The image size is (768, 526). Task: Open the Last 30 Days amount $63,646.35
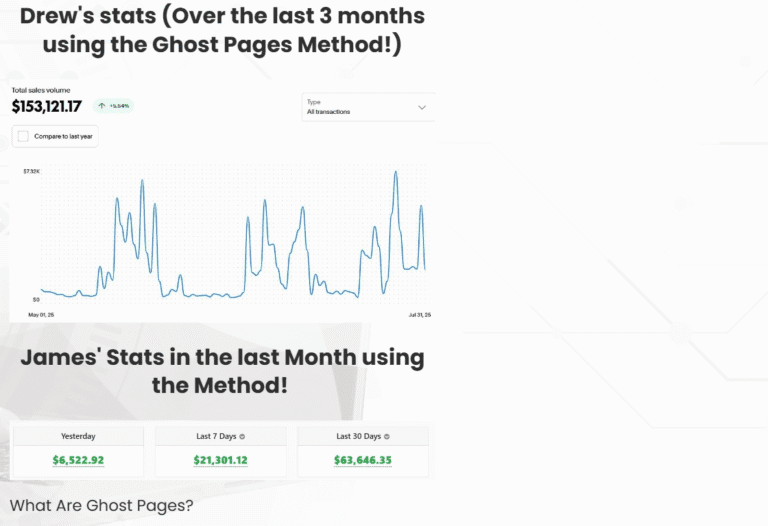(x=363, y=460)
